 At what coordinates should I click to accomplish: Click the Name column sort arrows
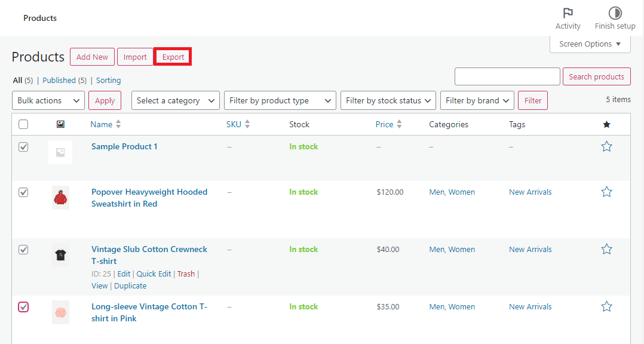(x=118, y=124)
